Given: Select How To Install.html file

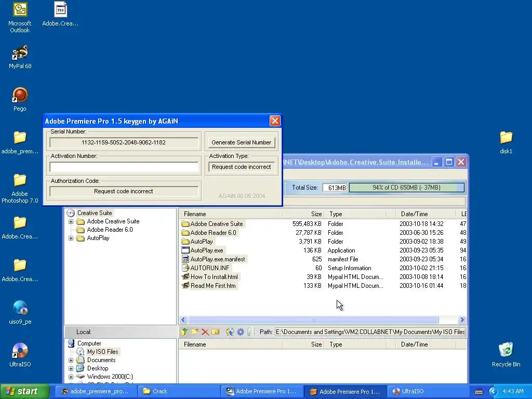Looking at the screenshot, I should (x=214, y=277).
